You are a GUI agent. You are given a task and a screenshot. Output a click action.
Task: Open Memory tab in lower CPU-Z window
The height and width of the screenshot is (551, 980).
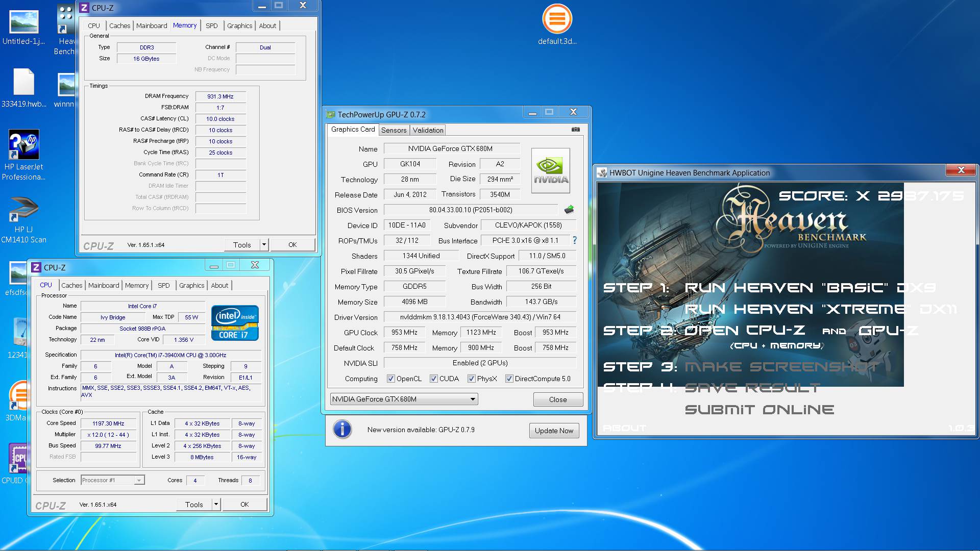click(x=137, y=285)
